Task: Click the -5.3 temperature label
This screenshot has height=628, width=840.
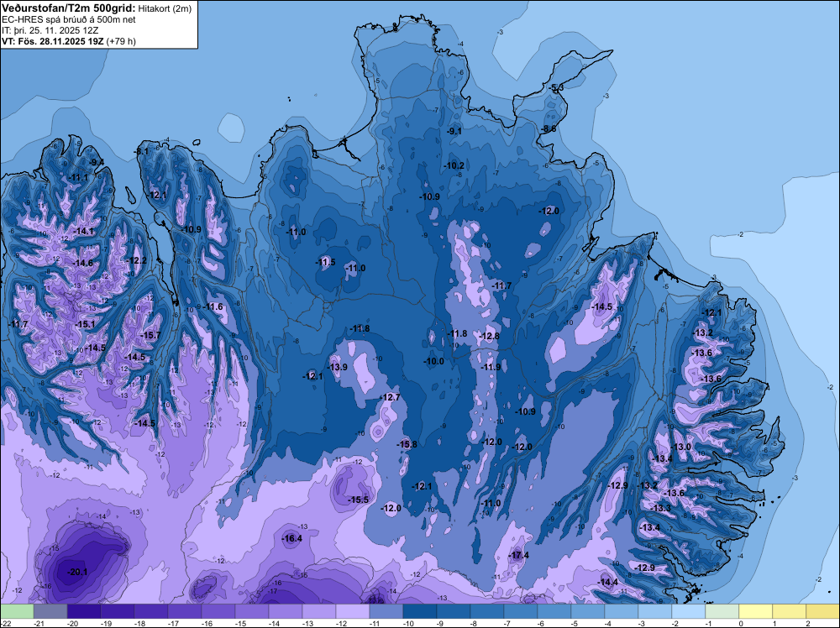Action: [x=557, y=87]
